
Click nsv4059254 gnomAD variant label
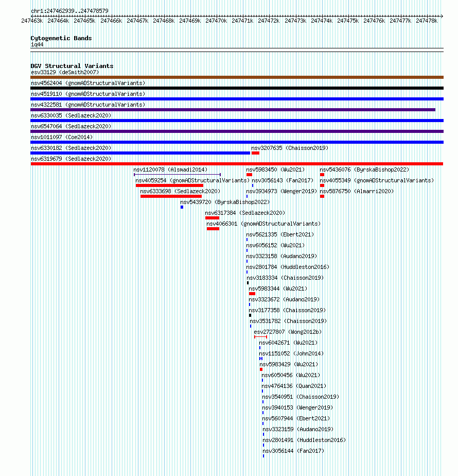192,181
